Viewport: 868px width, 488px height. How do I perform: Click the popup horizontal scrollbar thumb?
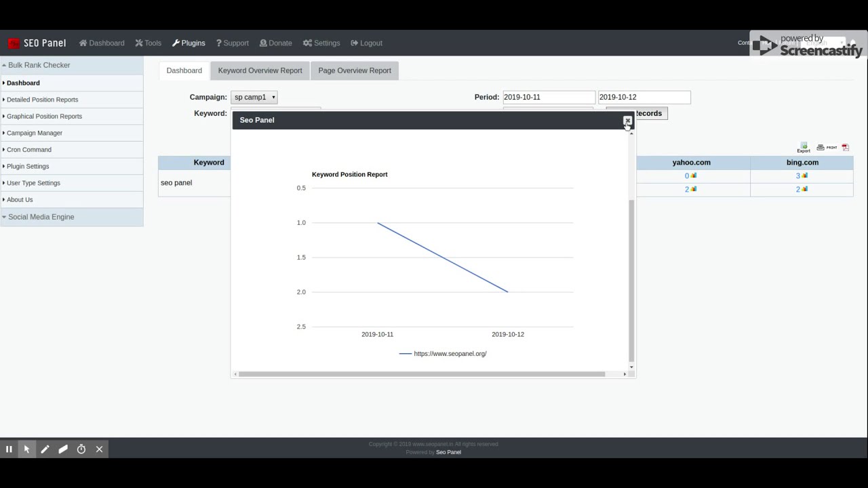[422, 374]
